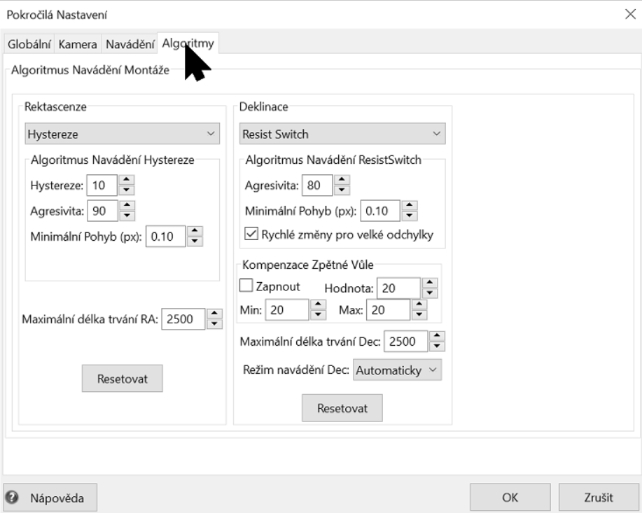The height and width of the screenshot is (513, 642).
Task: Click the backlash Min field
Action: point(287,310)
